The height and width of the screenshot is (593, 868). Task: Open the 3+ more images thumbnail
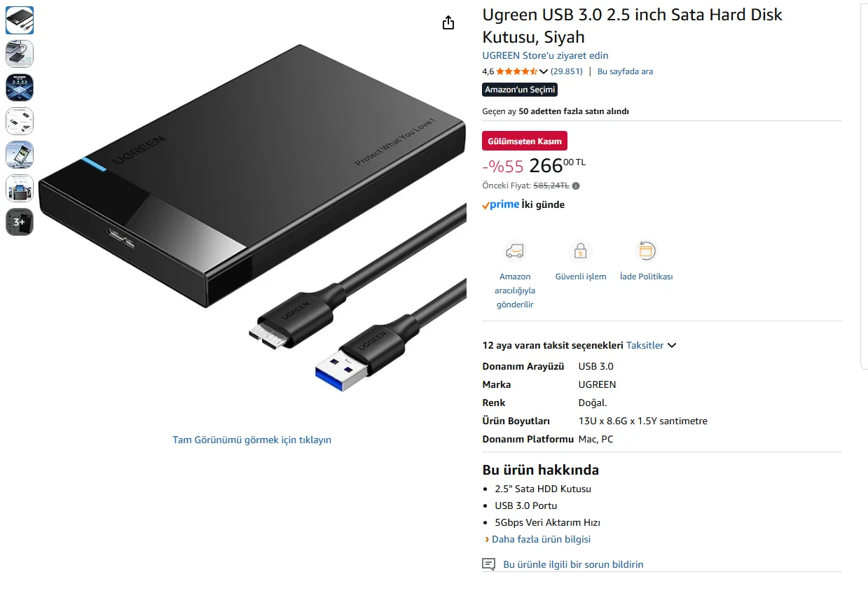20,222
